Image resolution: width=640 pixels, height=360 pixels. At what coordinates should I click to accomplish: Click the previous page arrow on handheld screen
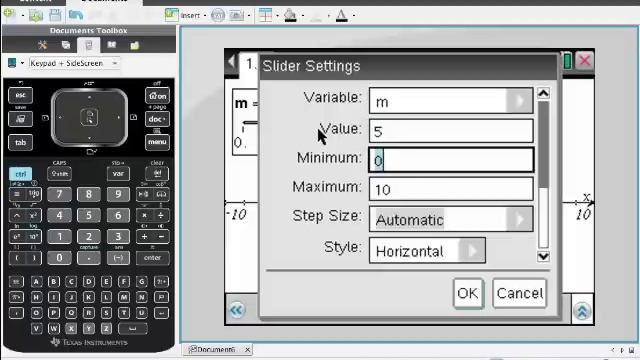[x=231, y=62]
